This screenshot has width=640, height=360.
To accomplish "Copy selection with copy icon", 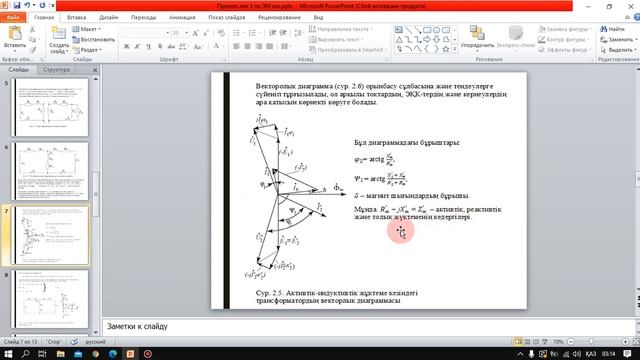I will (x=32, y=39).
